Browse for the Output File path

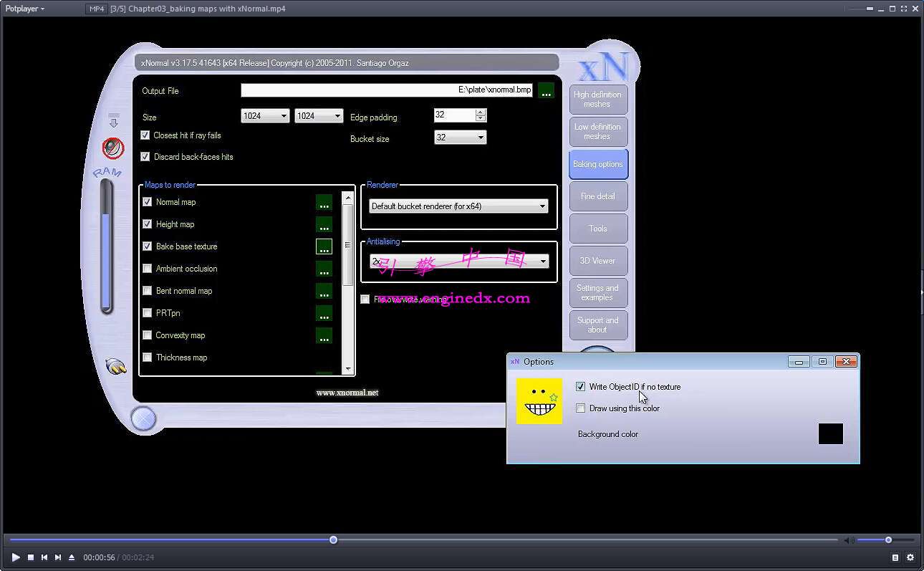click(x=546, y=91)
